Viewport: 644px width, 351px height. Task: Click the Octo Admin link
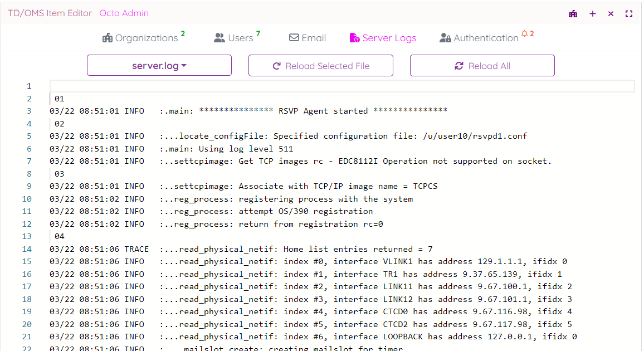click(124, 13)
